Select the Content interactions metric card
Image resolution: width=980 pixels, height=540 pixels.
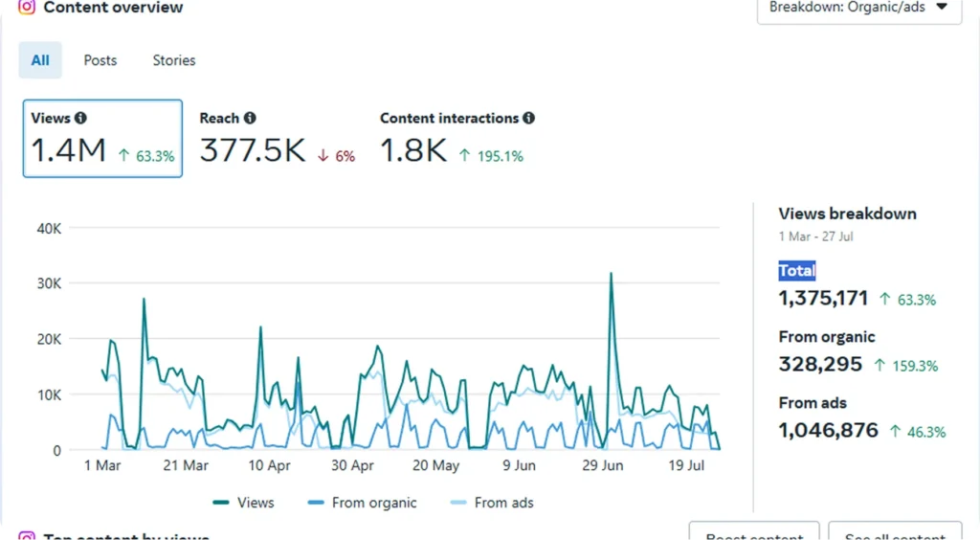tap(457, 139)
